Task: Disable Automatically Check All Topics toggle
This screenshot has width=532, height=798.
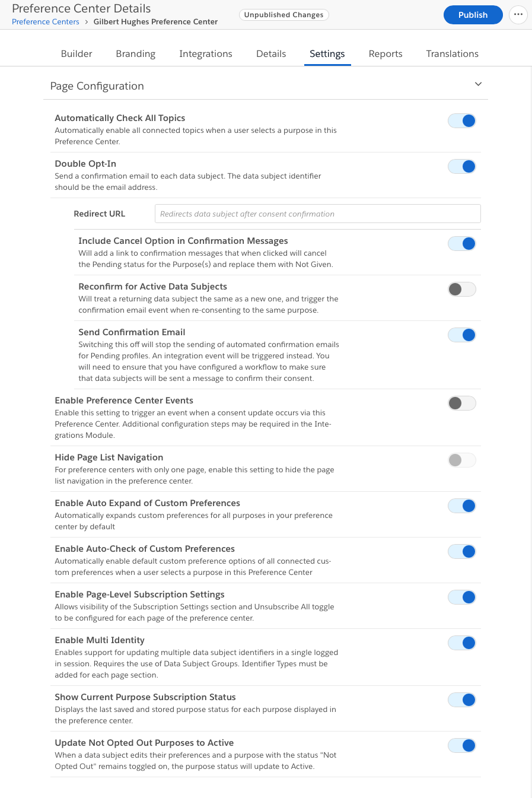Action: point(462,121)
